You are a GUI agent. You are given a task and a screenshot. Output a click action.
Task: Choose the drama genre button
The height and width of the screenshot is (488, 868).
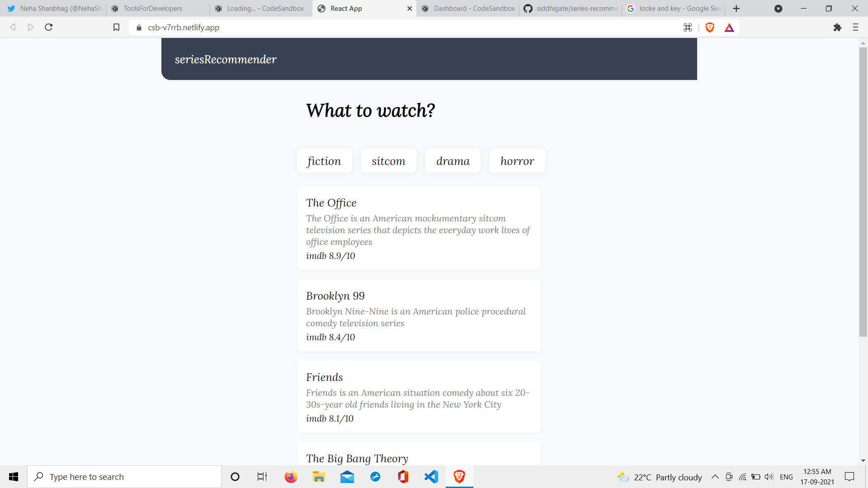click(453, 161)
